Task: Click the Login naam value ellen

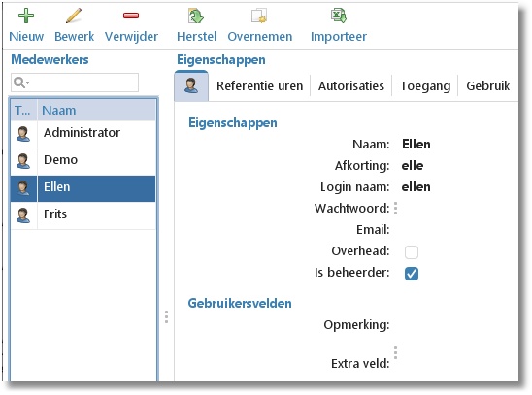Action: (416, 187)
